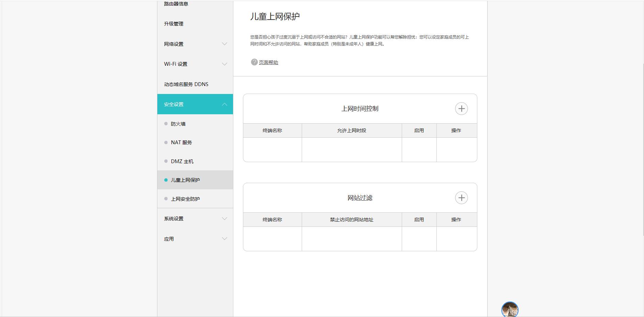Viewport: 644px width, 317px height.
Task: Switch to the 上网安全防护 page
Action: 186,199
